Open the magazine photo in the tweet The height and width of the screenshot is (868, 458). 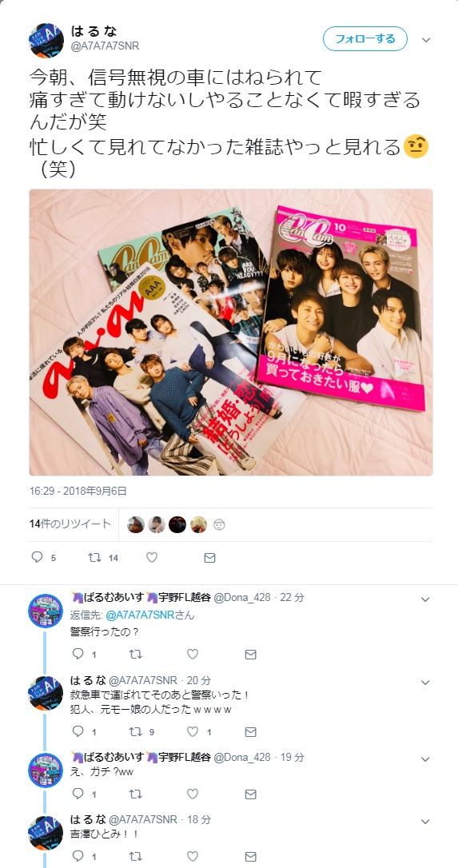coord(231,332)
